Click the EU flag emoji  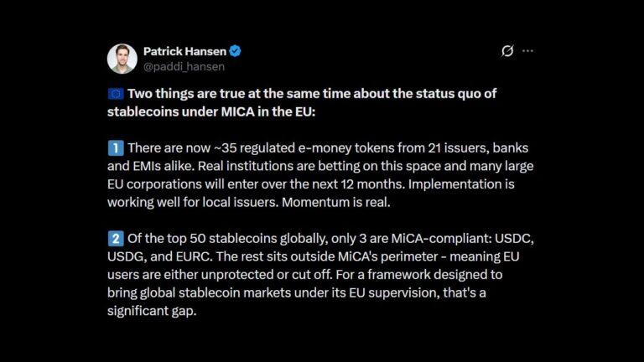(x=116, y=94)
